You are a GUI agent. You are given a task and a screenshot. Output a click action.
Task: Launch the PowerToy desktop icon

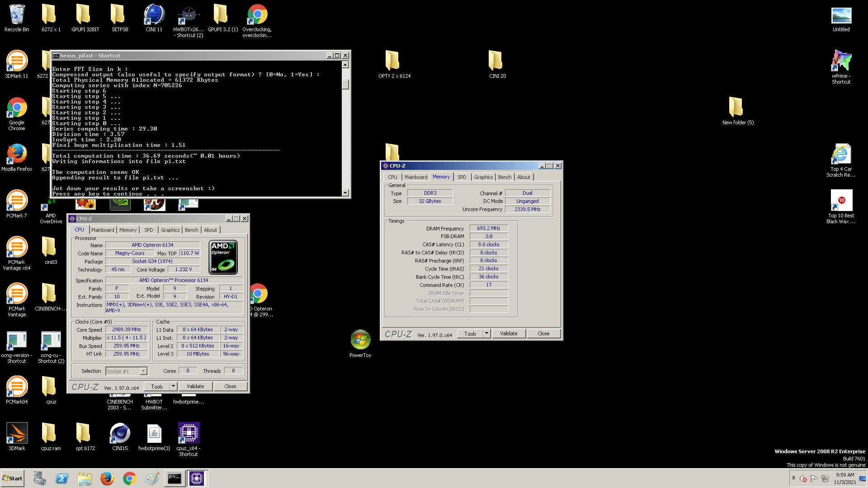point(360,344)
